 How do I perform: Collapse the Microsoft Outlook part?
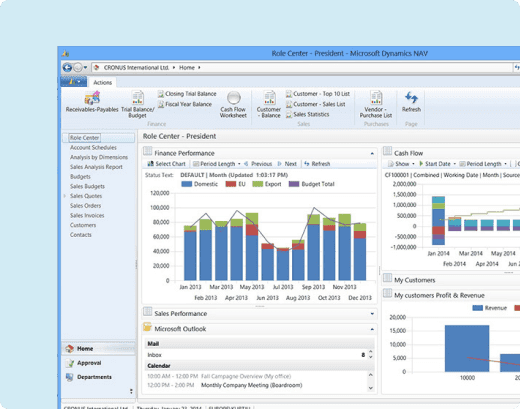point(372,329)
